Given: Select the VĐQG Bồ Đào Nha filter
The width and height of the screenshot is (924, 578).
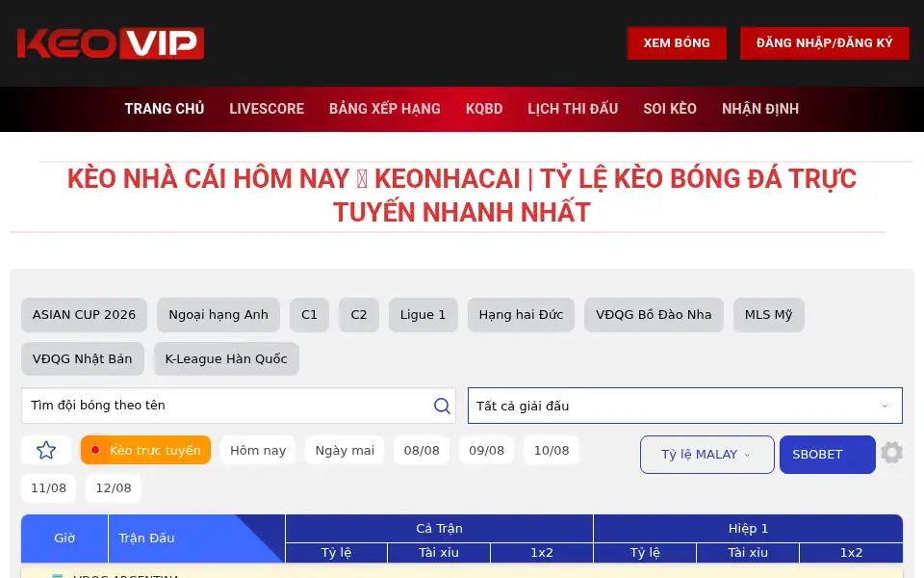Looking at the screenshot, I should (654, 315).
